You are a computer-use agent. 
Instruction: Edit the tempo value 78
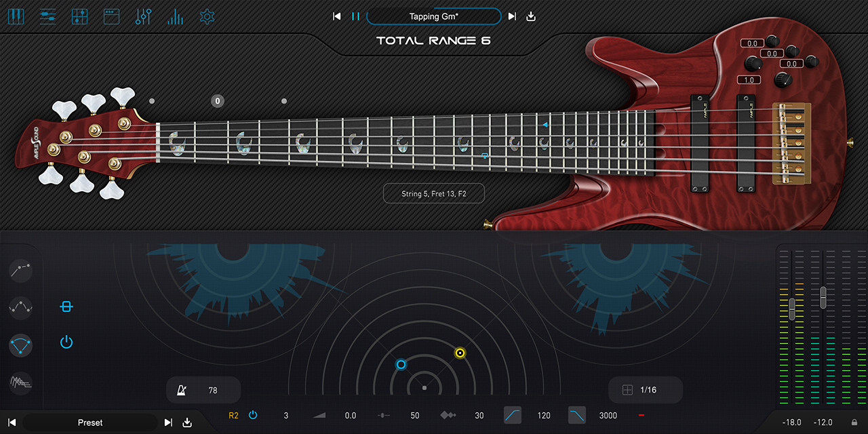pyautogui.click(x=213, y=390)
